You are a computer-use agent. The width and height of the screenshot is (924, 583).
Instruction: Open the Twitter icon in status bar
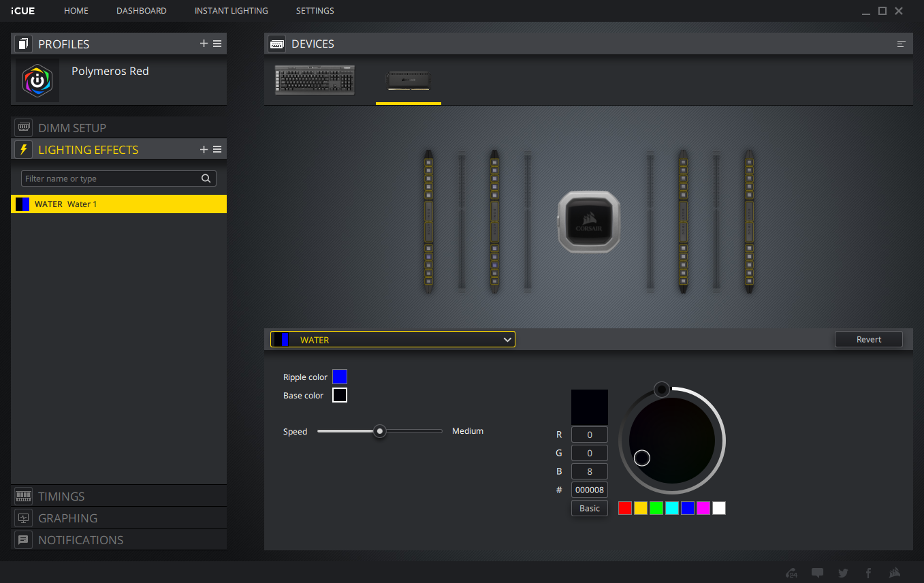843,573
